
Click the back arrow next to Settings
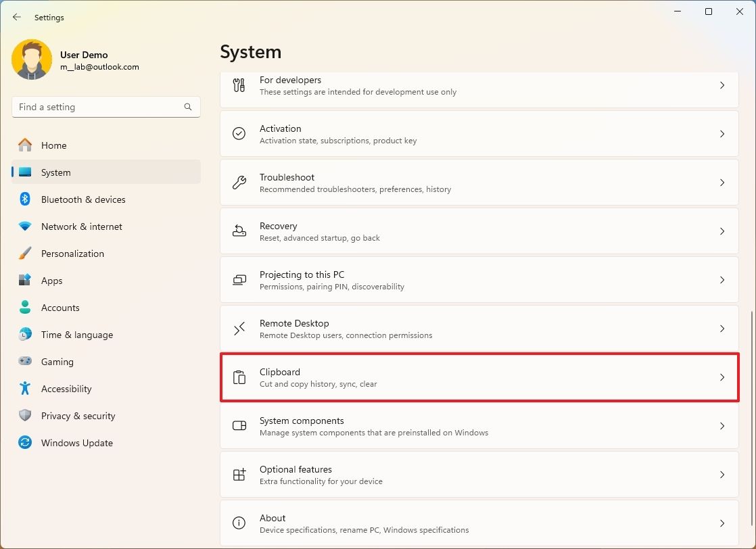coord(16,17)
